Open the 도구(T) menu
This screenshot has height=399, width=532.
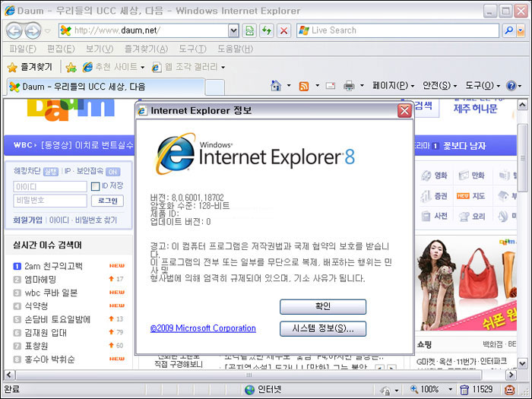(x=192, y=49)
